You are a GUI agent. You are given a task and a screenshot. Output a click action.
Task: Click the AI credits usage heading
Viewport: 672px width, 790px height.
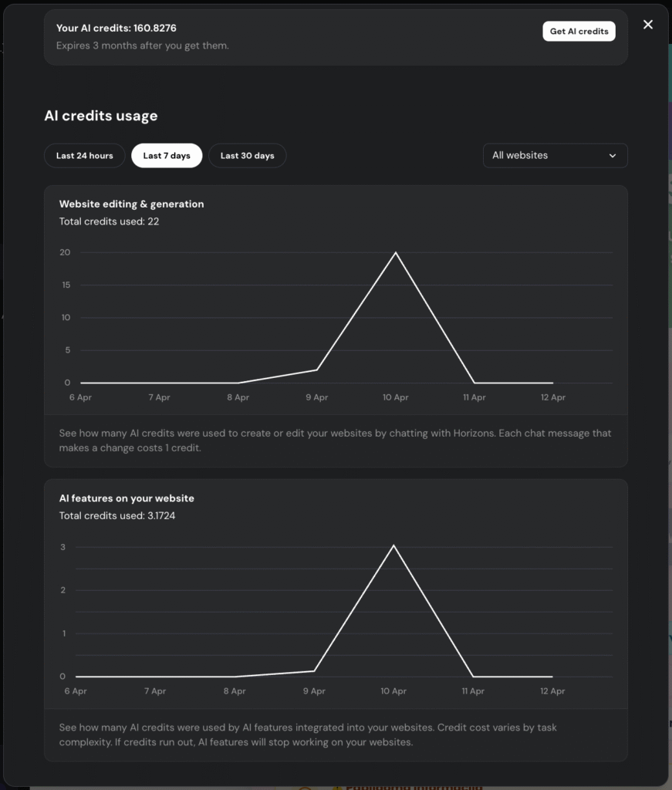[x=100, y=116]
